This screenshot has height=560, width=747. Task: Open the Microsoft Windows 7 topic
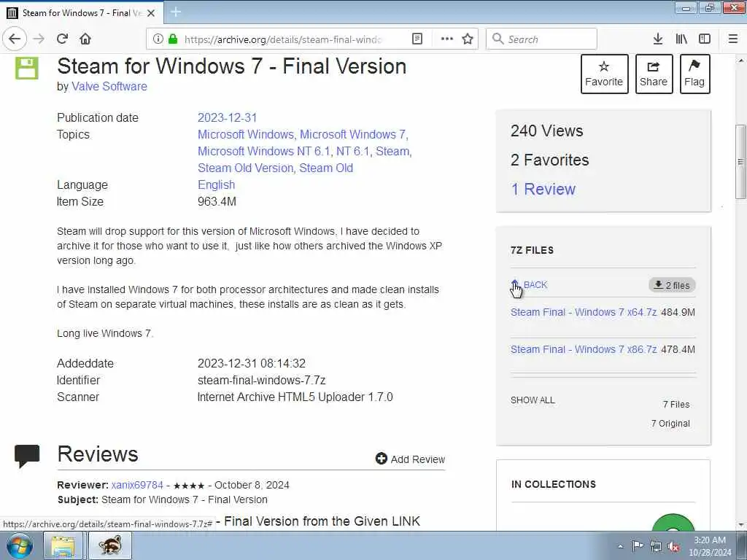click(x=353, y=134)
